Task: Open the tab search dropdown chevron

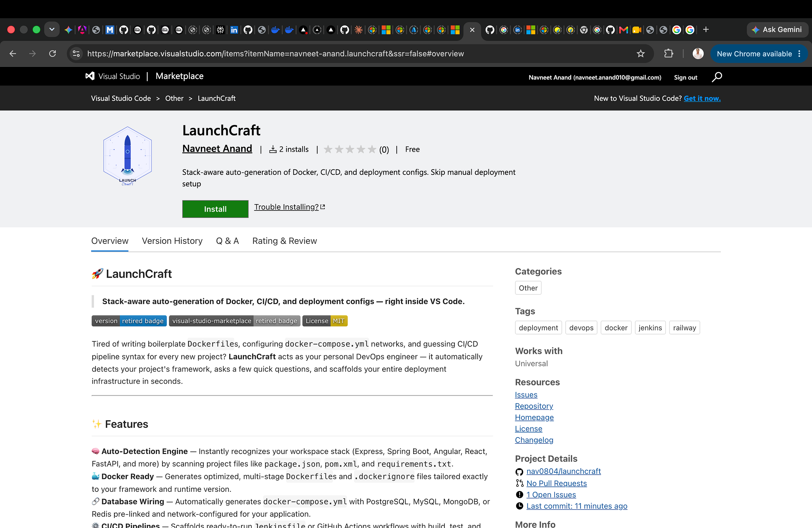Action: point(52,30)
